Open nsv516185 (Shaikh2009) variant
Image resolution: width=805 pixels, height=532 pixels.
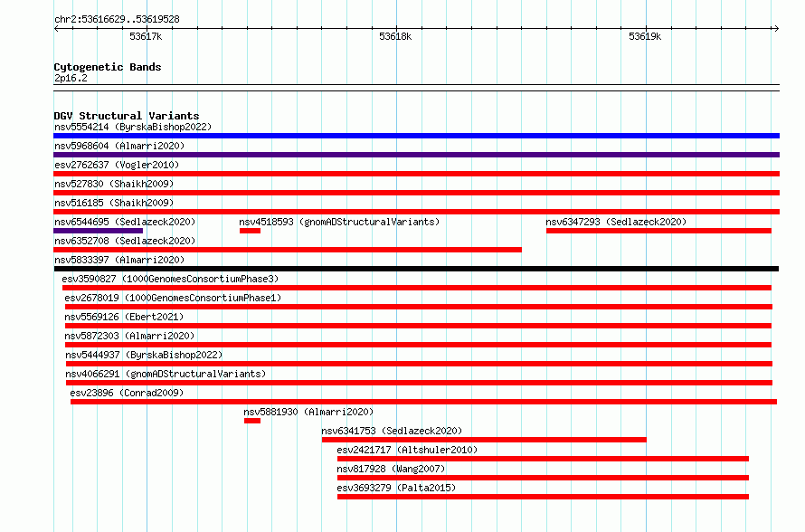(114, 203)
